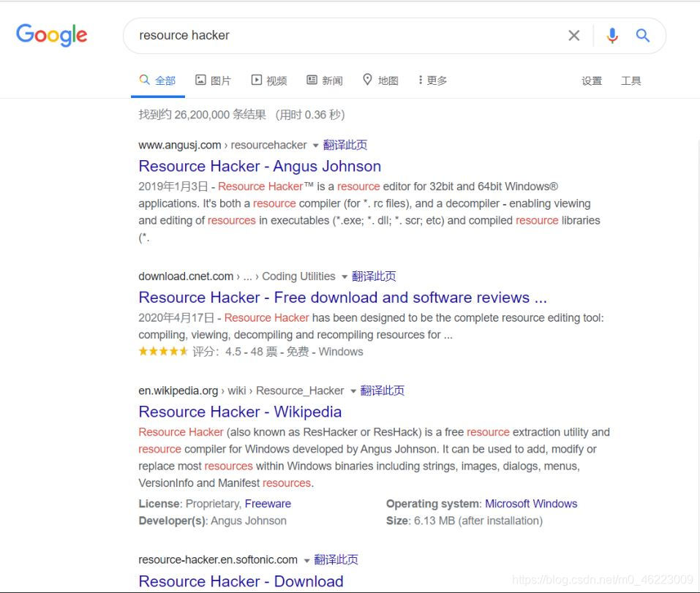The image size is (700, 593).
Task: Switch to the 新闻 (News) tab
Action: (325, 80)
